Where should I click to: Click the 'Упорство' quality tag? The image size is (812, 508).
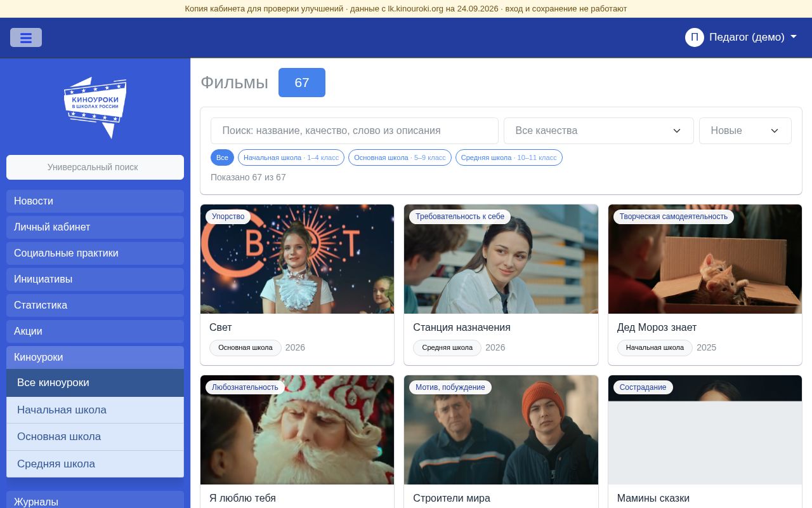tap(228, 217)
